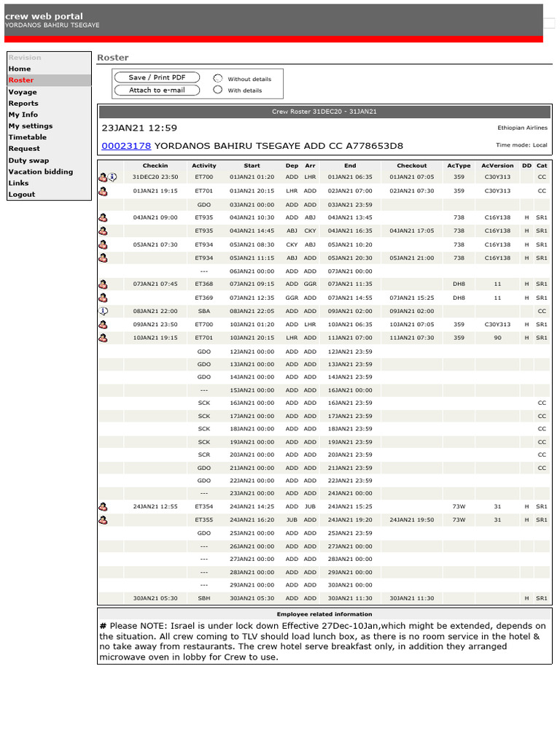Click the Checkout column header
The height and width of the screenshot is (747, 560).
412,166
